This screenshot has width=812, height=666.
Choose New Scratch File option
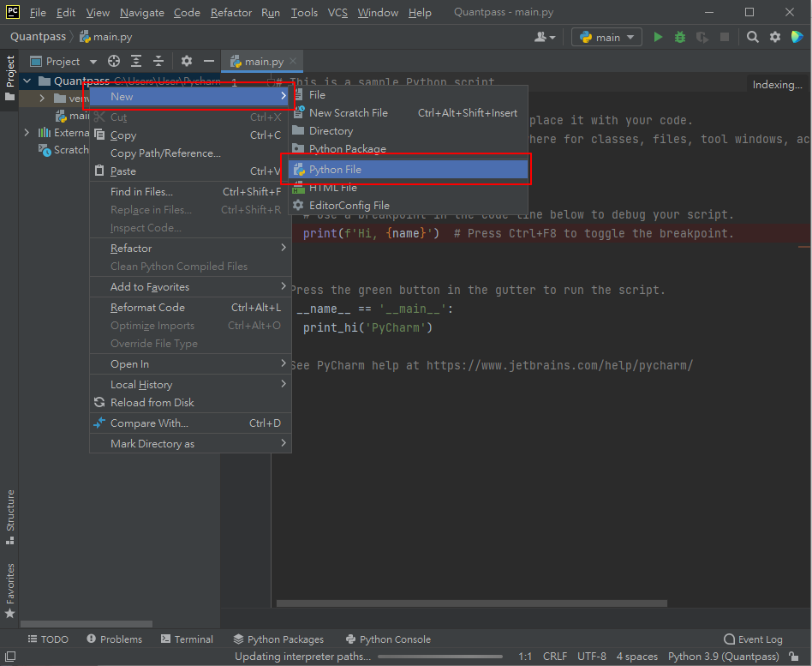[x=408, y=113]
